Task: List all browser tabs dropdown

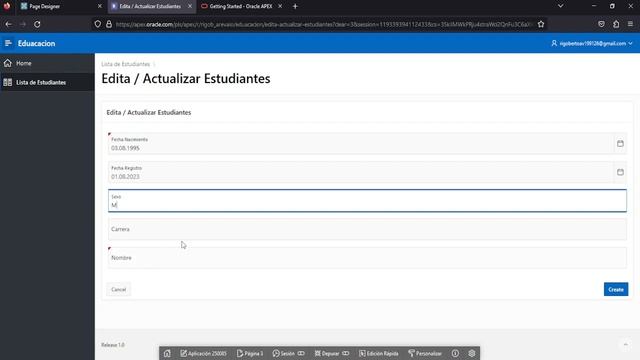Action: pyautogui.click(x=560, y=6)
